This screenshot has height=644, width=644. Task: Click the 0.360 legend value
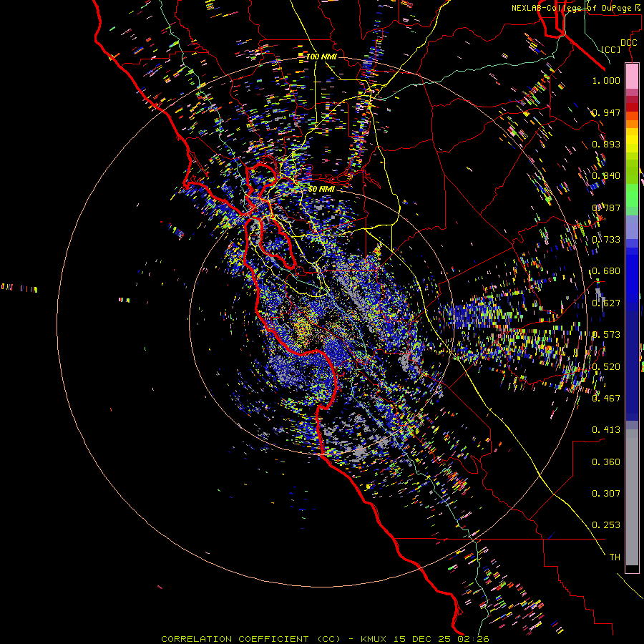pyautogui.click(x=606, y=462)
